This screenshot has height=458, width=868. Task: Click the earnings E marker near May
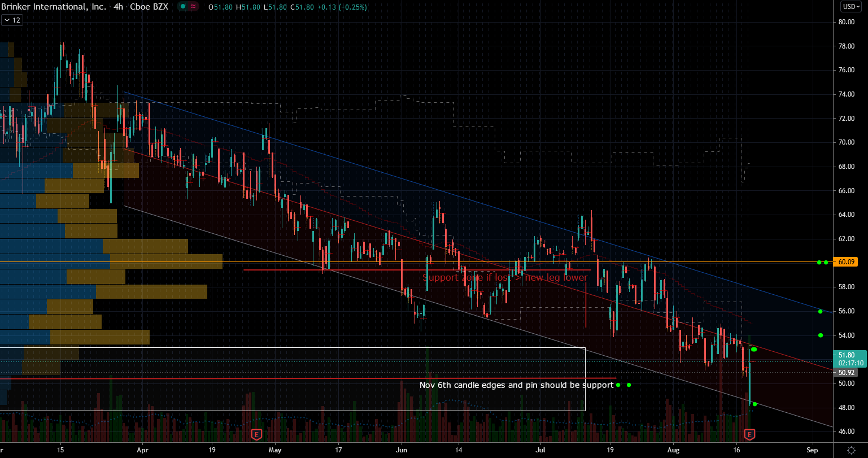click(x=256, y=434)
